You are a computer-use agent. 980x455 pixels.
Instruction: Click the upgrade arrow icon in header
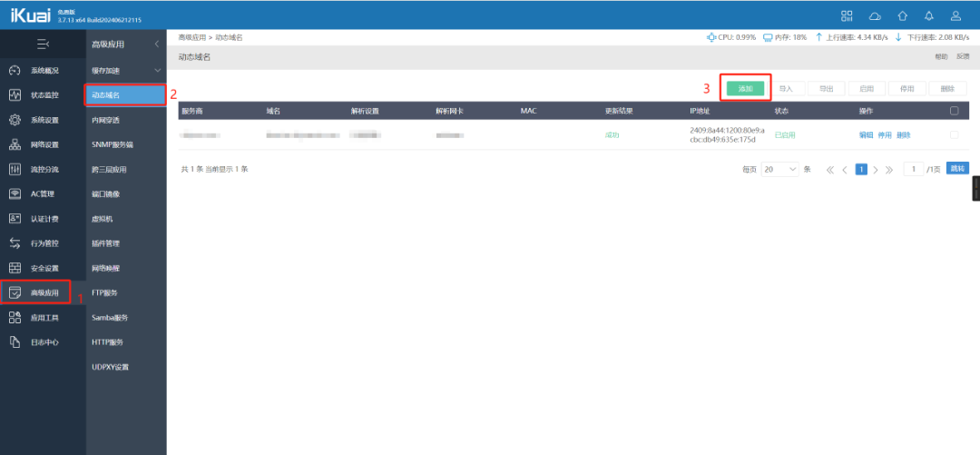903,15
